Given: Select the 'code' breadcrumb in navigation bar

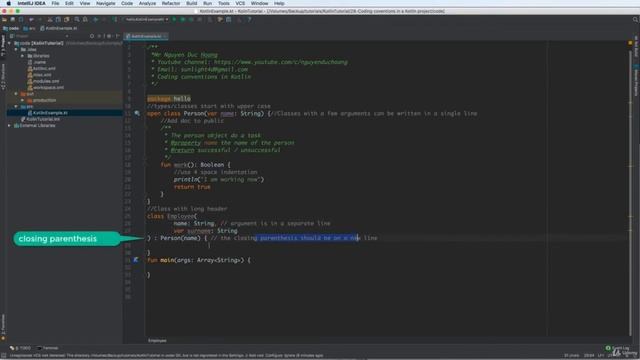Looking at the screenshot, I should 11,29.
